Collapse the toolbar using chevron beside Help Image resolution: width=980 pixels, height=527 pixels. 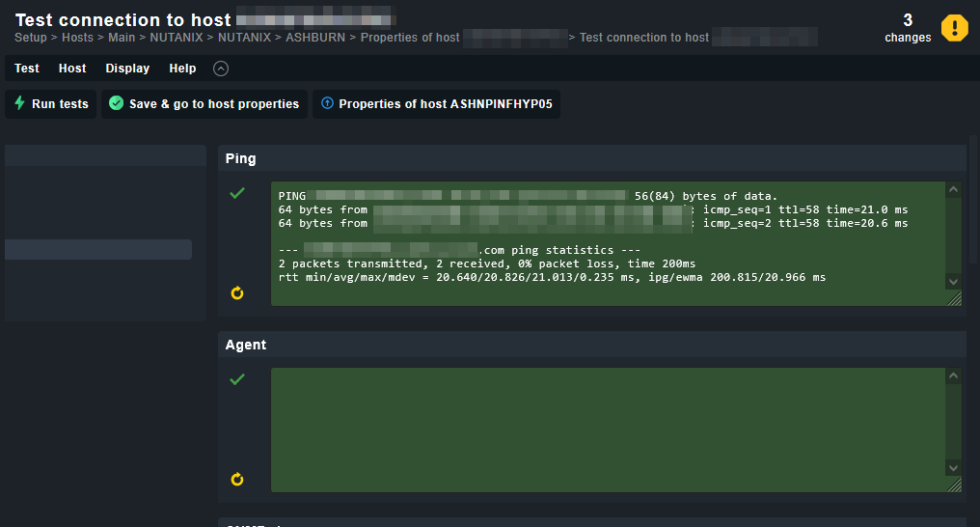[221, 69]
